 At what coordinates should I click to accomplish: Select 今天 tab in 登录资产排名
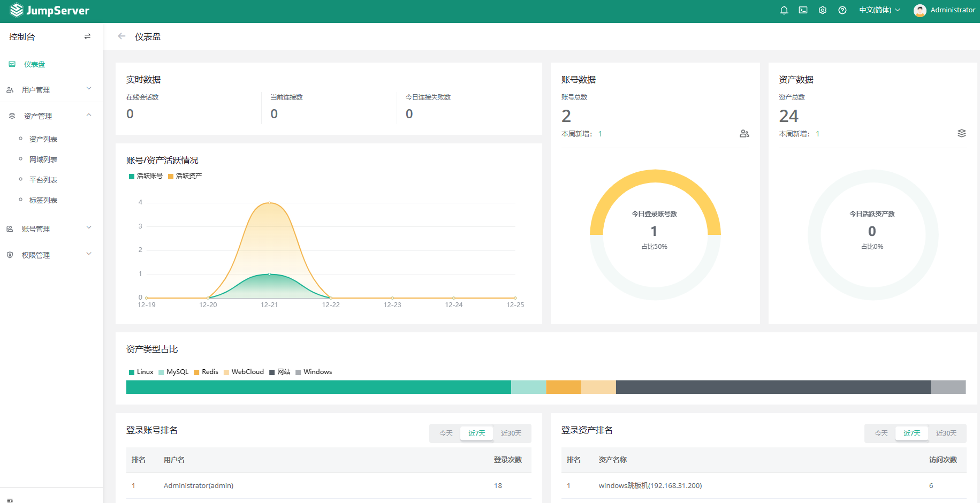[881, 433]
